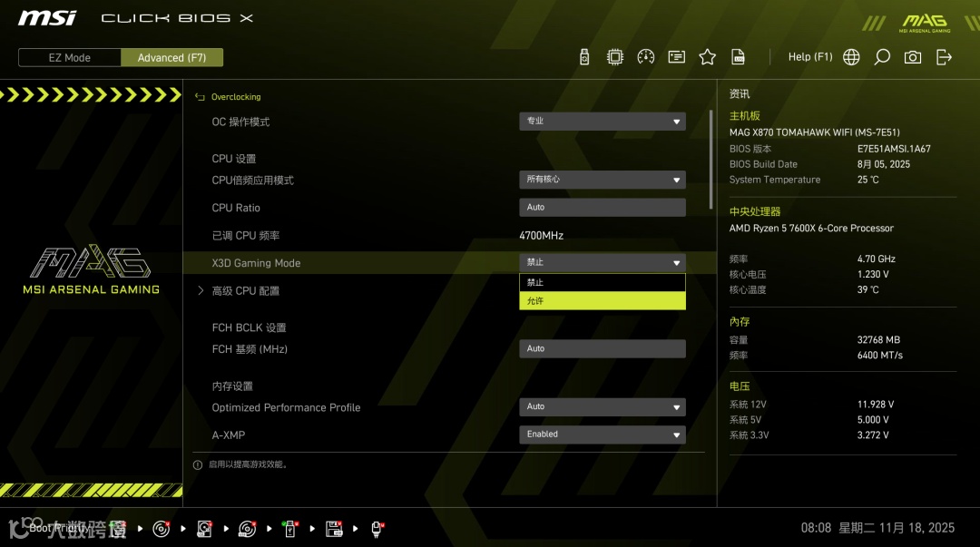
Task: Expand 高级 CPU 配置 submenu
Action: pyautogui.click(x=245, y=290)
